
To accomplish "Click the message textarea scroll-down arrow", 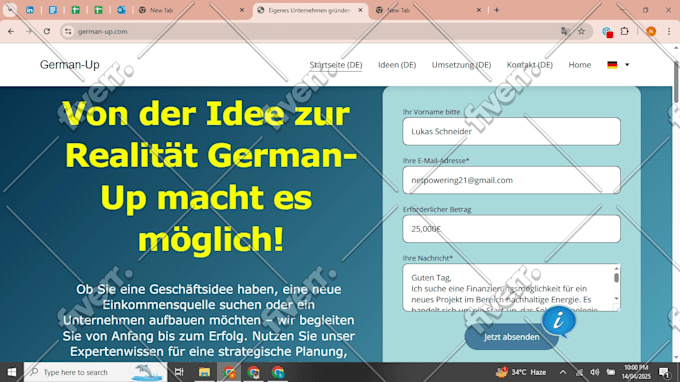I will [616, 299].
